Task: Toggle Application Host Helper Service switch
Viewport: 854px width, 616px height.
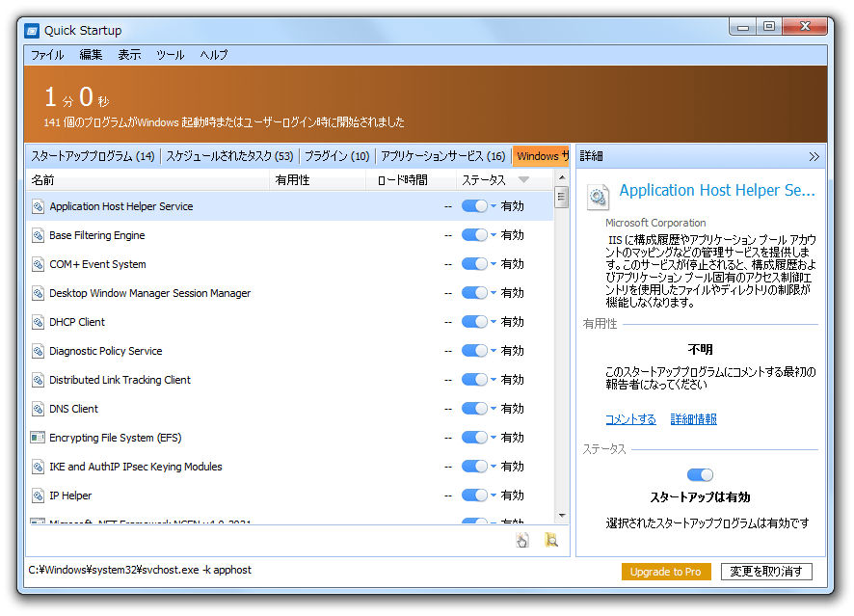Action: coord(474,206)
